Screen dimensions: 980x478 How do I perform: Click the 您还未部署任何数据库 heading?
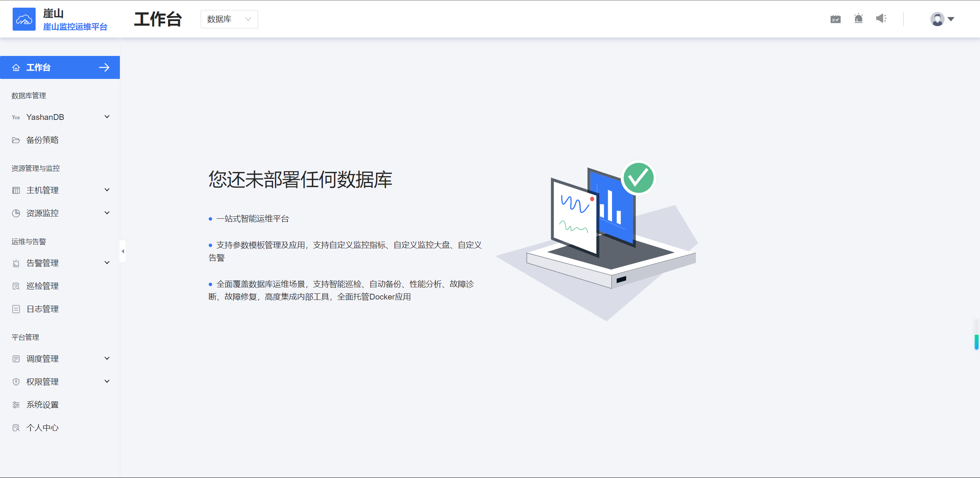[x=300, y=179]
